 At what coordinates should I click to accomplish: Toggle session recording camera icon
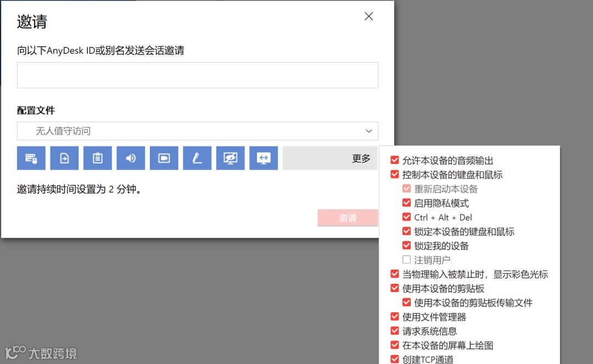[x=164, y=158]
